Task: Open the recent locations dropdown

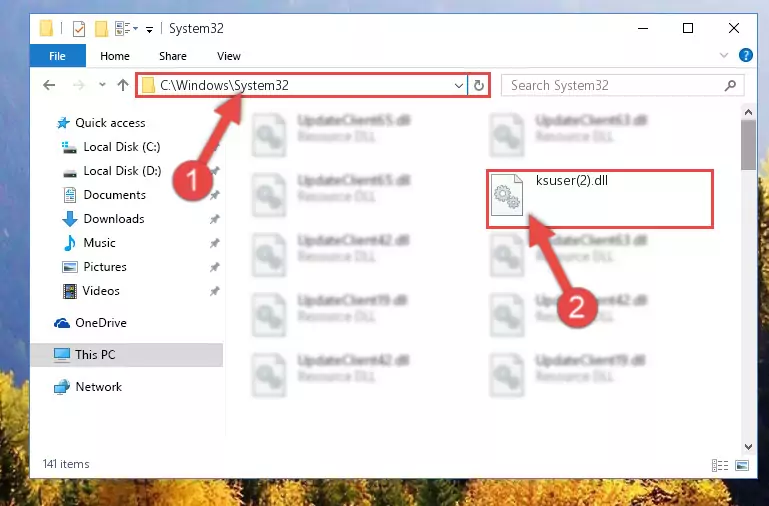Action: (x=102, y=85)
